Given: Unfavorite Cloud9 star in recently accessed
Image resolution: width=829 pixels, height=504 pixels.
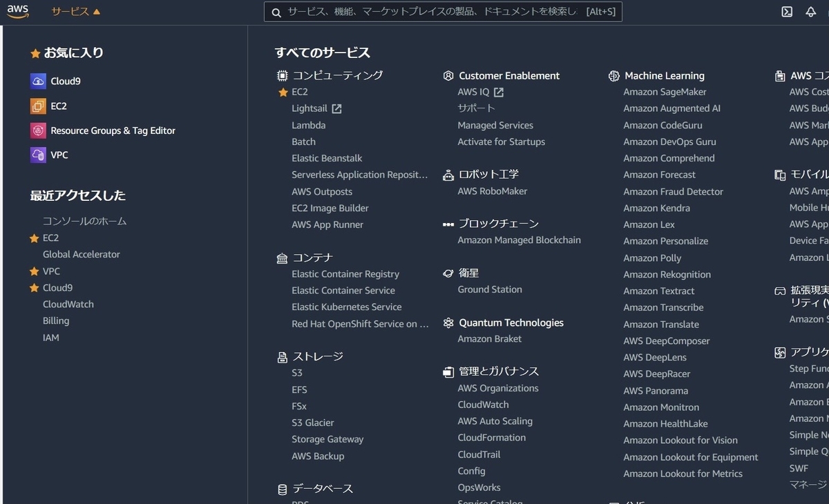Looking at the screenshot, I should 34,288.
